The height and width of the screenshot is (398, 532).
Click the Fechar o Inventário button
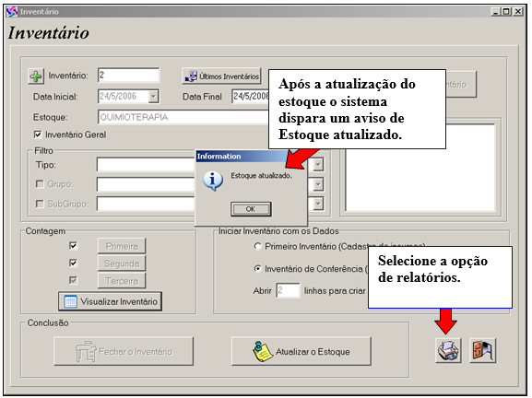coord(124,352)
